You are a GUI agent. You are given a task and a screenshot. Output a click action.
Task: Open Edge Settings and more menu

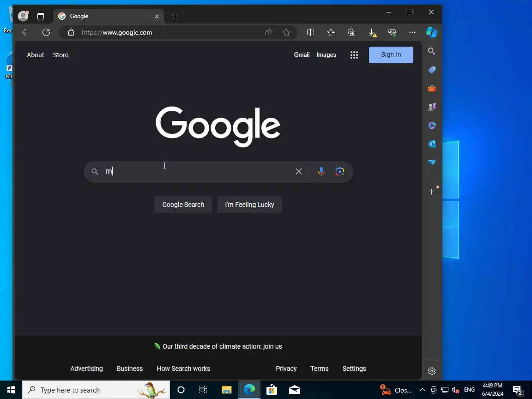tap(412, 32)
